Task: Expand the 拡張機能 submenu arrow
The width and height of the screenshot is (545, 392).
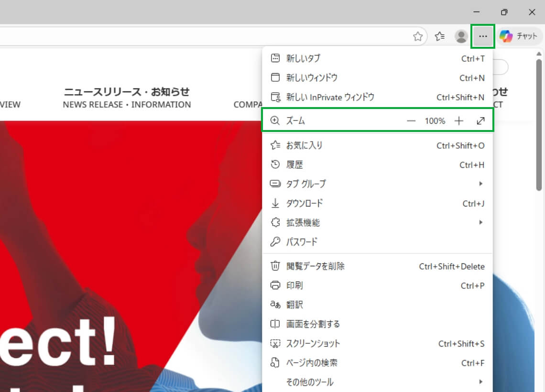Action: click(480, 222)
